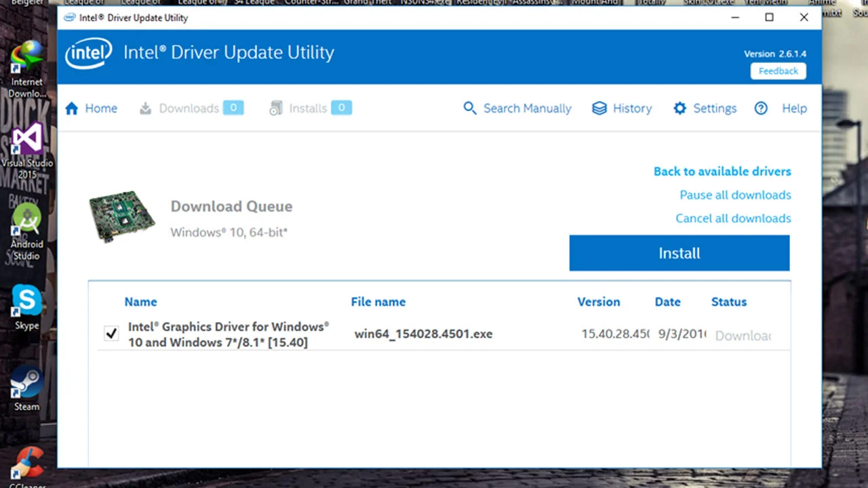Open Steam desktop shortcut
The width and height of the screenshot is (868, 488).
(27, 389)
